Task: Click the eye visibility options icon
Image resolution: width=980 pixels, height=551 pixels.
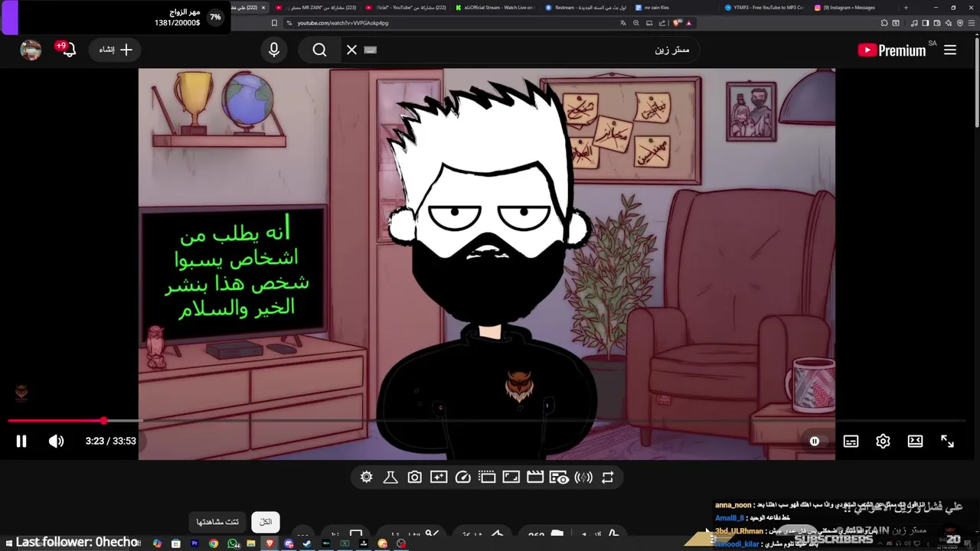Action: coord(560,478)
